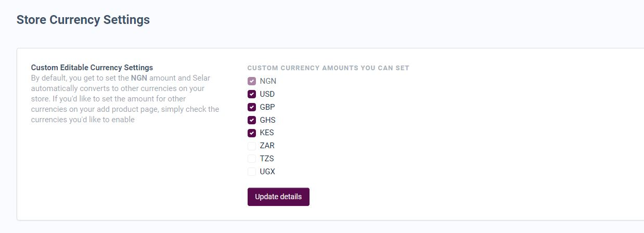Click the greyed-out NGN checkbox
The width and height of the screenshot is (644, 233).
[x=252, y=81]
